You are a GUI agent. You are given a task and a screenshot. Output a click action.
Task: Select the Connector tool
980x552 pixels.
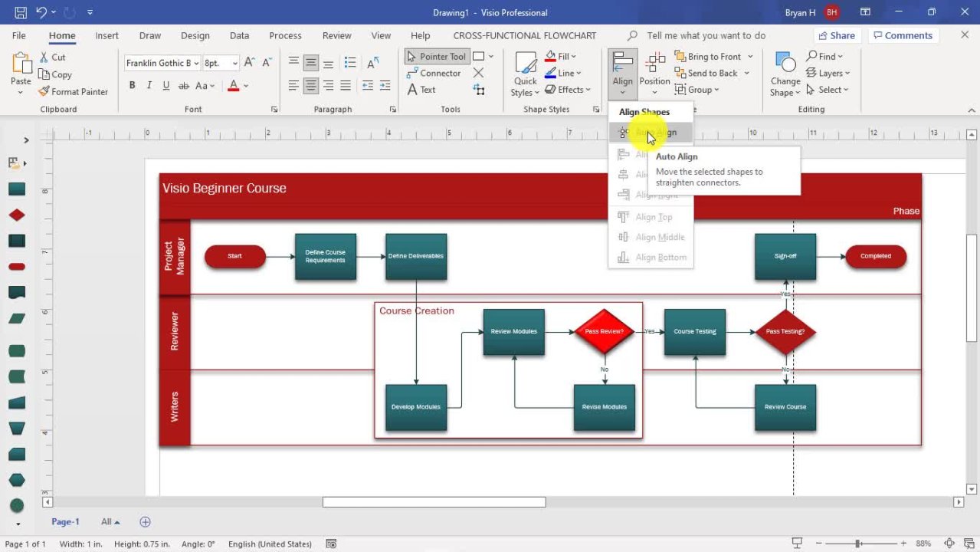[434, 74]
